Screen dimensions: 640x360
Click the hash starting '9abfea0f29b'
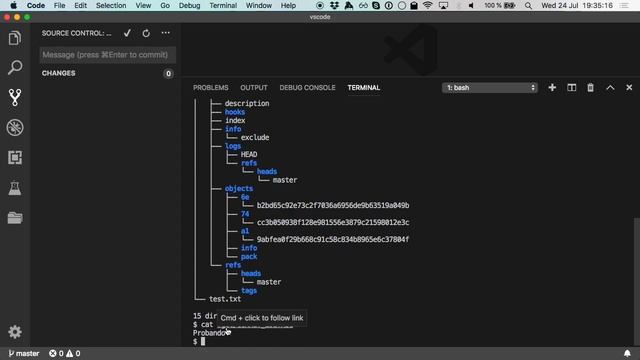point(333,240)
